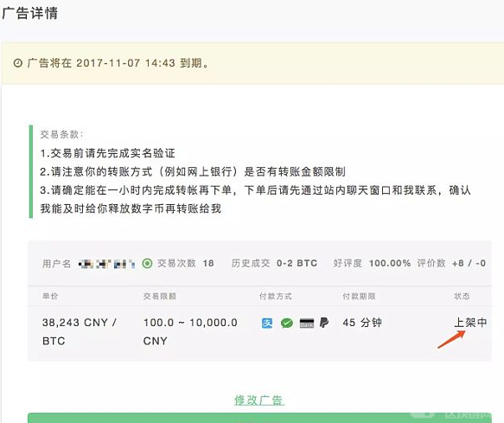Click the expiry notice 2017-11-07 14:43 text
Screen dimensions: 504x423
[x=125, y=63]
